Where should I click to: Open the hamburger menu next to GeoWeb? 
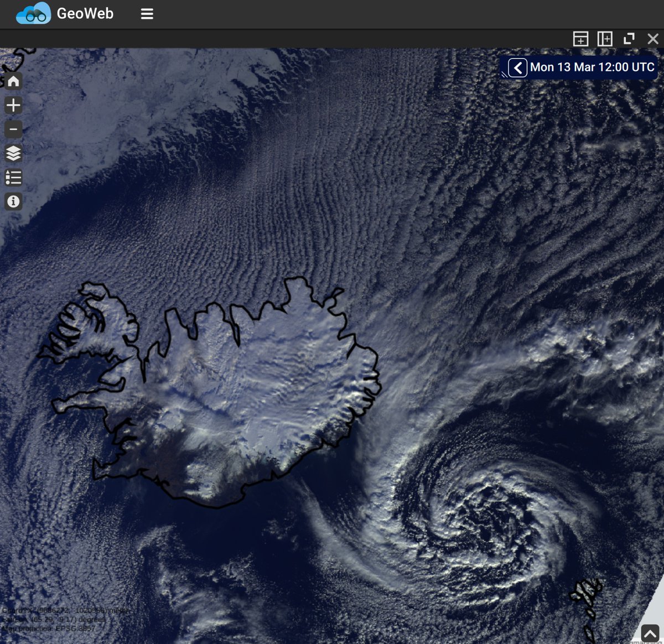coord(147,14)
